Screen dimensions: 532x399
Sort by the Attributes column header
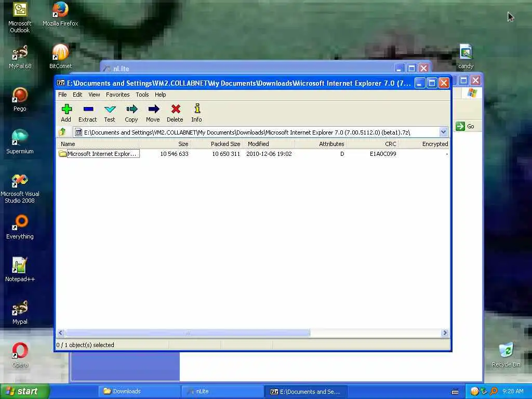(x=321, y=144)
